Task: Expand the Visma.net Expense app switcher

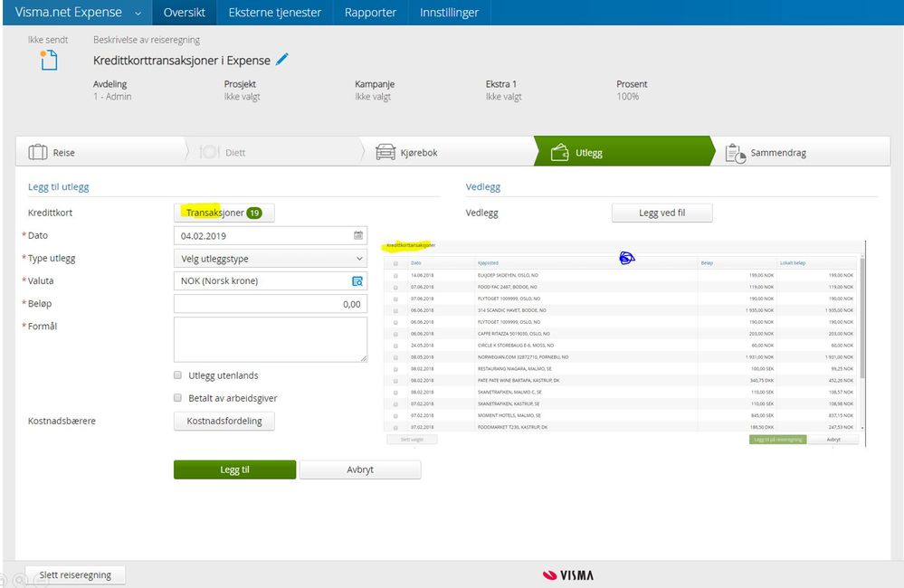Action: tap(138, 13)
